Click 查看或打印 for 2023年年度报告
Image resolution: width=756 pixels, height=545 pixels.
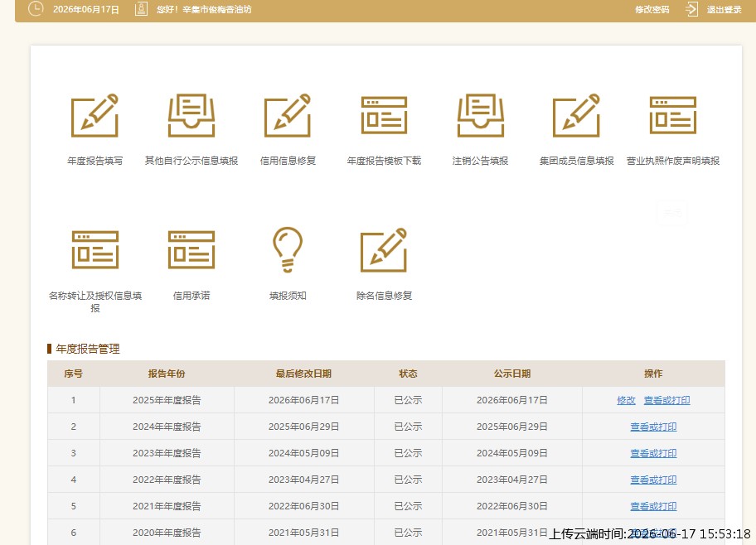coord(653,453)
